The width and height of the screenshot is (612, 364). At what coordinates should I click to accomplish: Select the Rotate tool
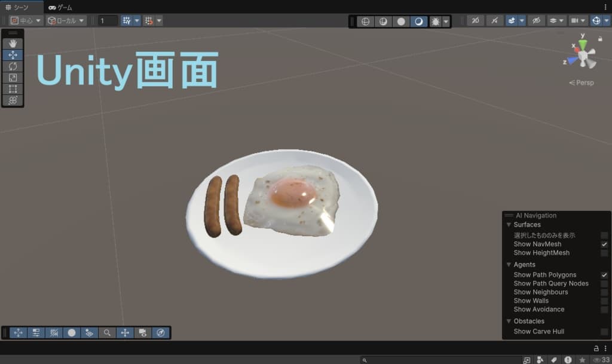coord(13,66)
